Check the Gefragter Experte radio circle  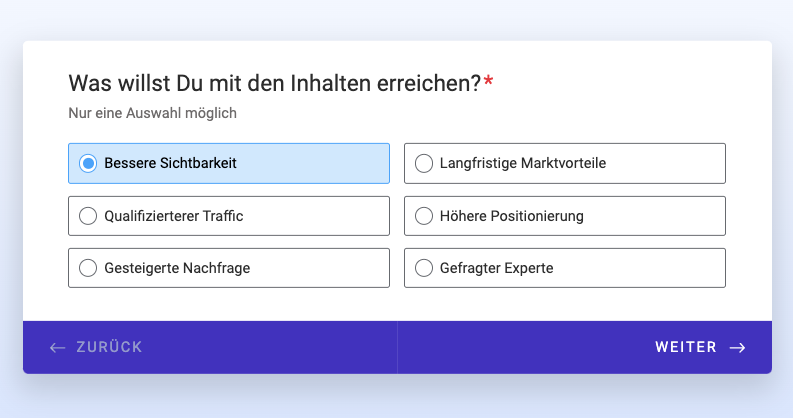pyautogui.click(x=424, y=267)
